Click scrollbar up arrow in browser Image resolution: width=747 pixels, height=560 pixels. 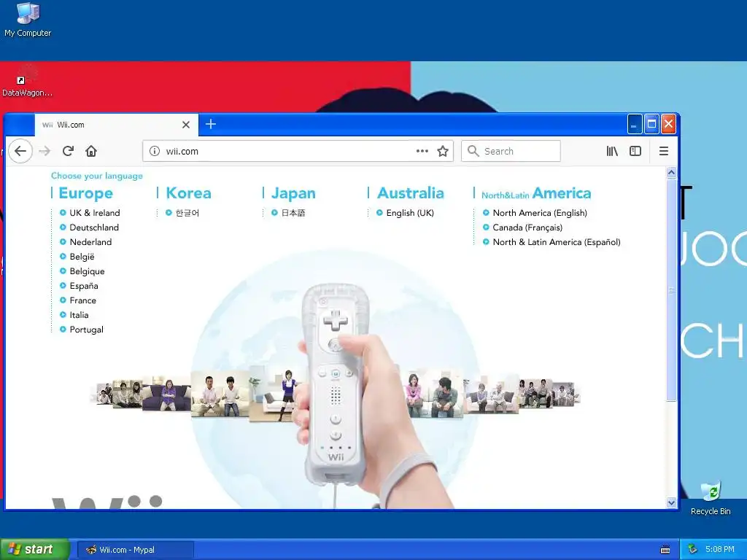pos(671,172)
